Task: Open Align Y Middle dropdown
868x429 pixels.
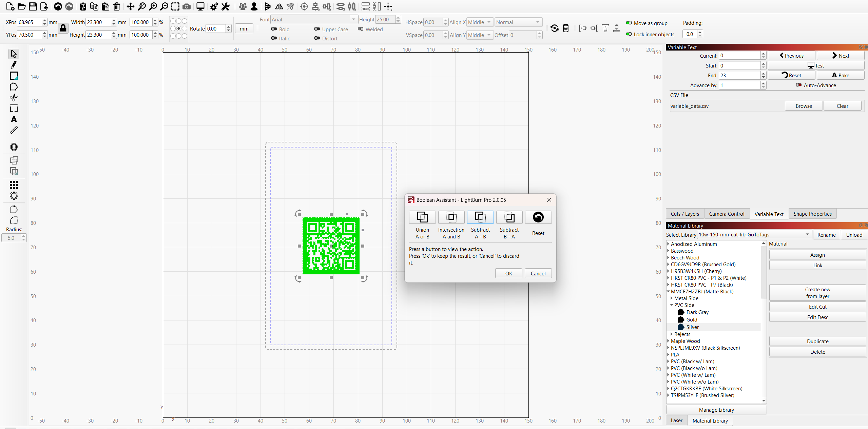Action: tap(480, 35)
